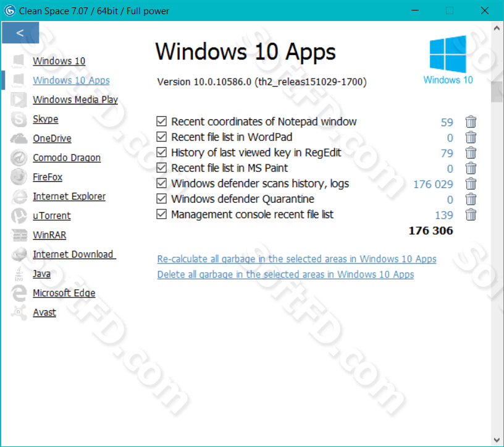Viewport: 504px width, 447px height.
Task: Open the Internet Explorer section
Action: (x=69, y=197)
